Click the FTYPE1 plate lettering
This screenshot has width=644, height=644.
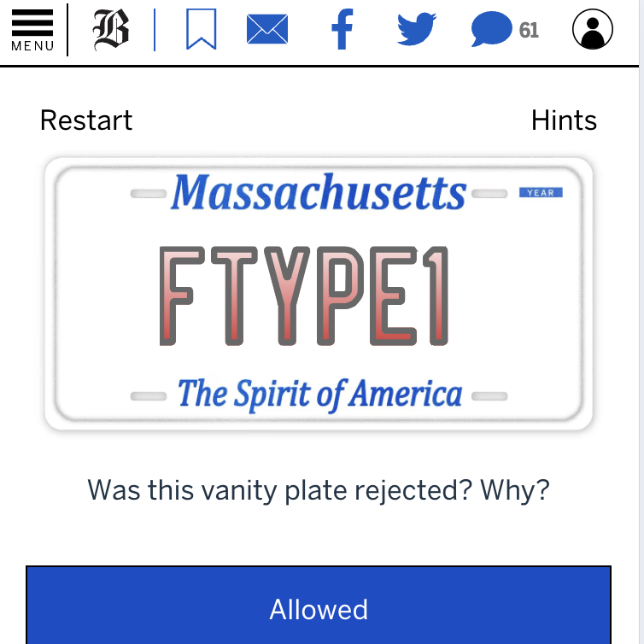click(x=304, y=296)
